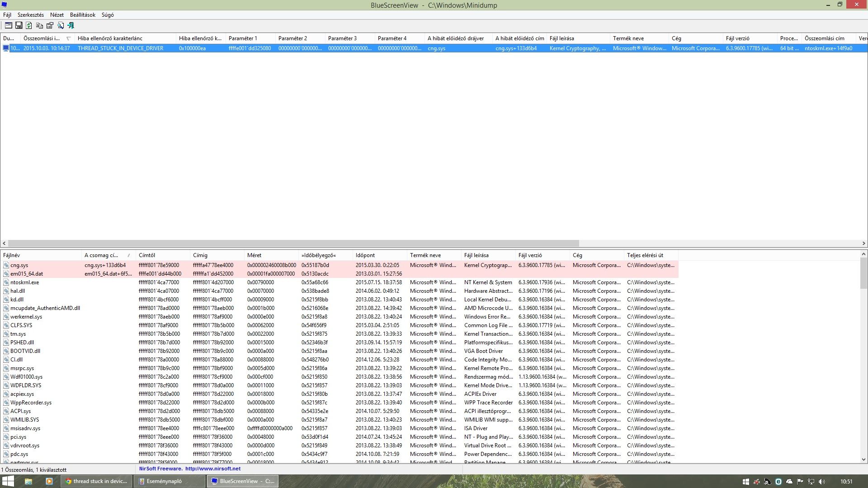Click the Copy selected items toolbar icon

coord(39,26)
